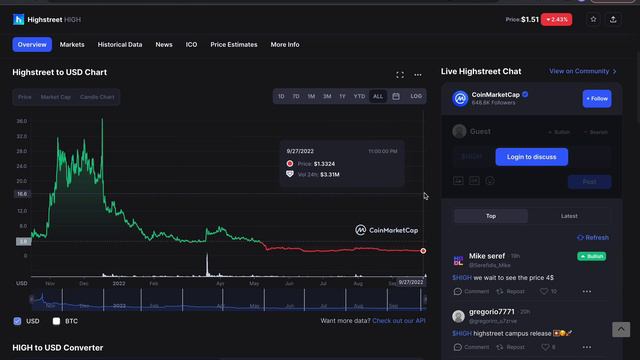The width and height of the screenshot is (640, 360).
Task: Repost Mike seref's post
Action: [510, 291]
